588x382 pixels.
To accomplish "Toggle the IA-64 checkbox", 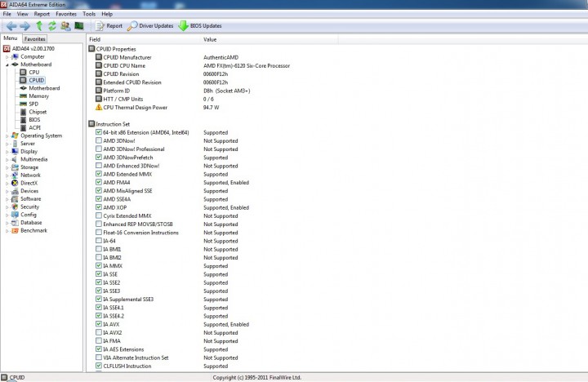I will [x=99, y=241].
